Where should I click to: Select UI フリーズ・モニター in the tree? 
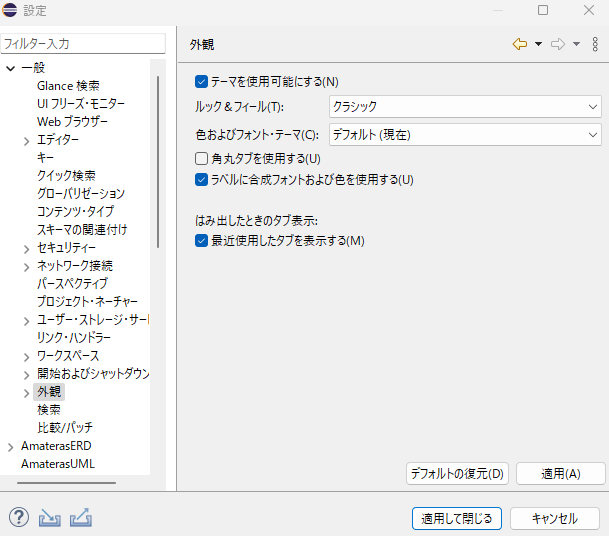(x=81, y=103)
